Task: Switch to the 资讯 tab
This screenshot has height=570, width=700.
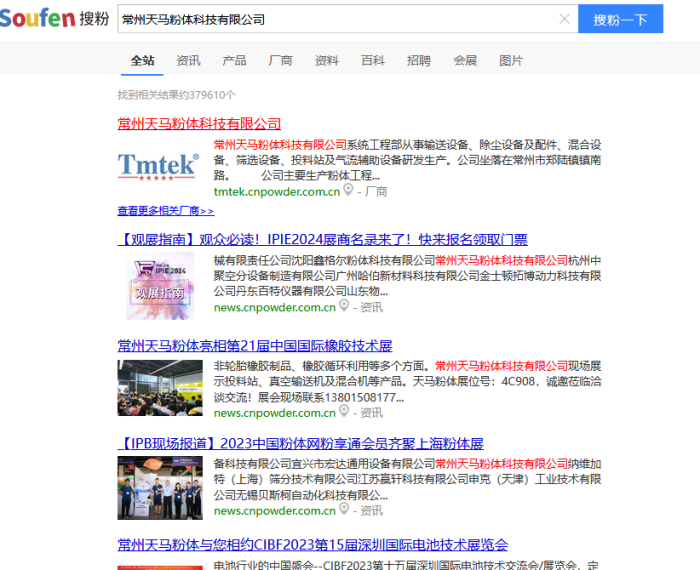Action: click(188, 61)
